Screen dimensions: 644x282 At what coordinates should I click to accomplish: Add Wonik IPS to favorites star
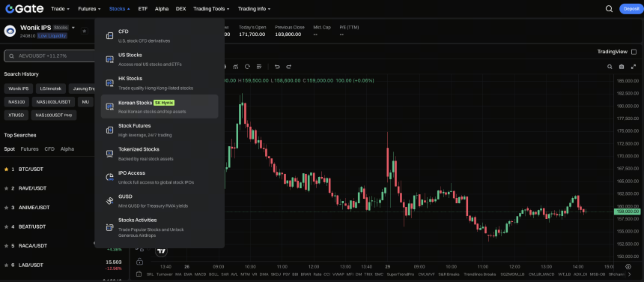[84, 31]
